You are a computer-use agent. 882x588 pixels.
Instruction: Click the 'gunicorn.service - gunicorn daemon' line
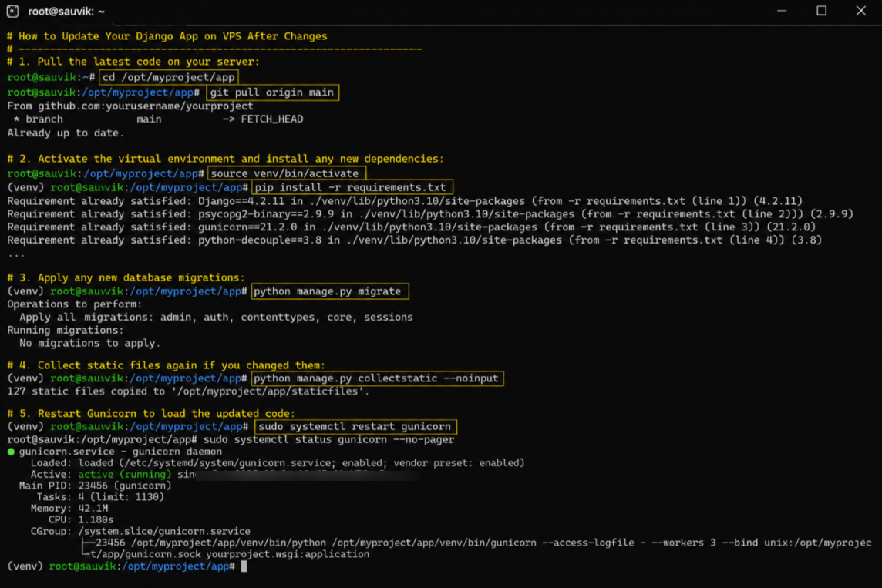[x=120, y=452]
